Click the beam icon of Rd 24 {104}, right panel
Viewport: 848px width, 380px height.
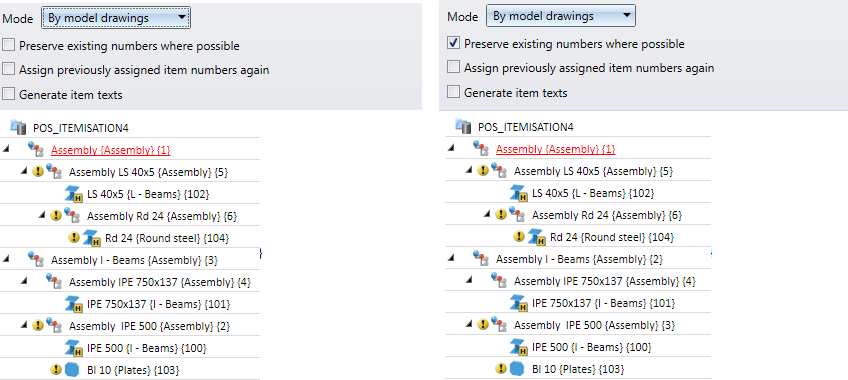[536, 237]
